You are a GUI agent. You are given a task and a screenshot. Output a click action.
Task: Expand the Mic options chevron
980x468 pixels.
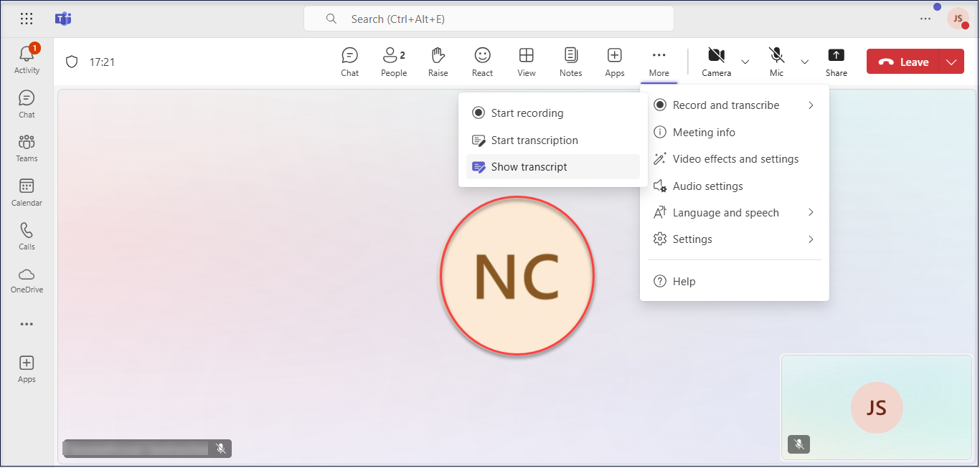(x=804, y=62)
